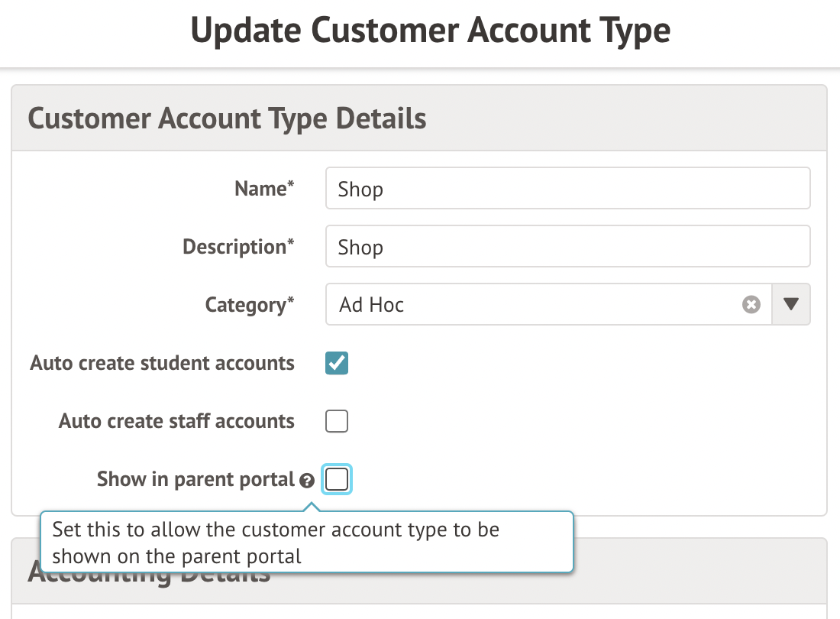This screenshot has width=840, height=619.
Task: Click the Customer Account Type Details panel header
Action: (x=227, y=119)
